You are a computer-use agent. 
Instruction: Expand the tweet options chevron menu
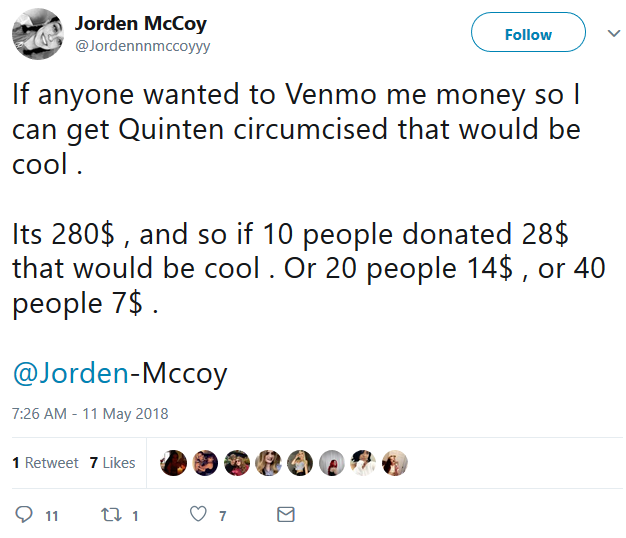(x=614, y=33)
